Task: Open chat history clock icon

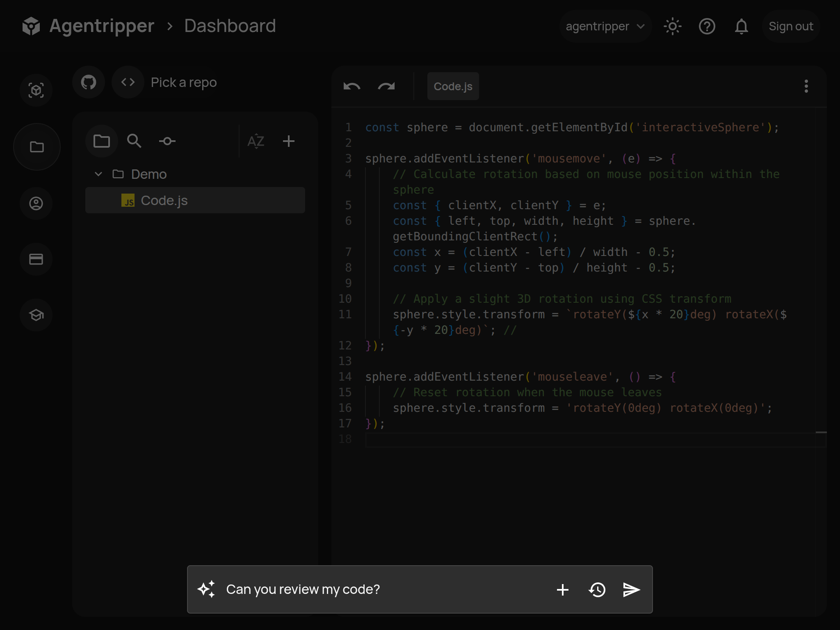Action: 597,590
